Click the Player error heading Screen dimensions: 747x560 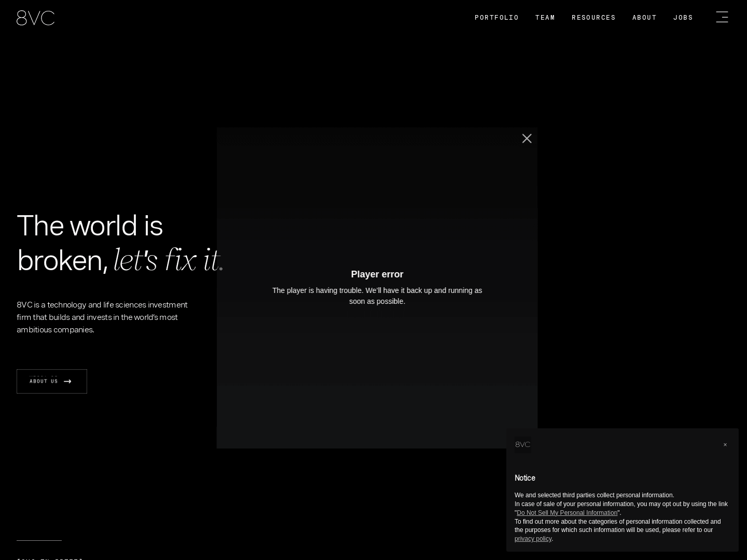pos(377,274)
